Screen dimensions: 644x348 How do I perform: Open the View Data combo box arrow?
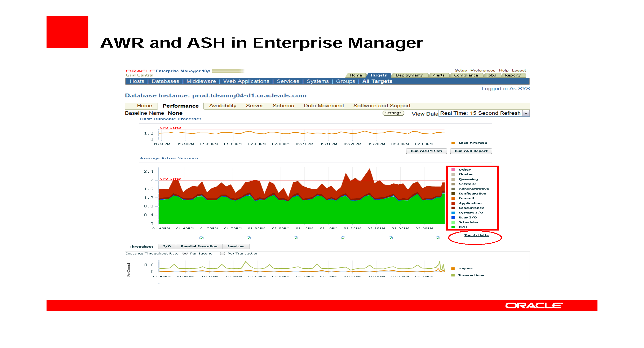coord(526,113)
